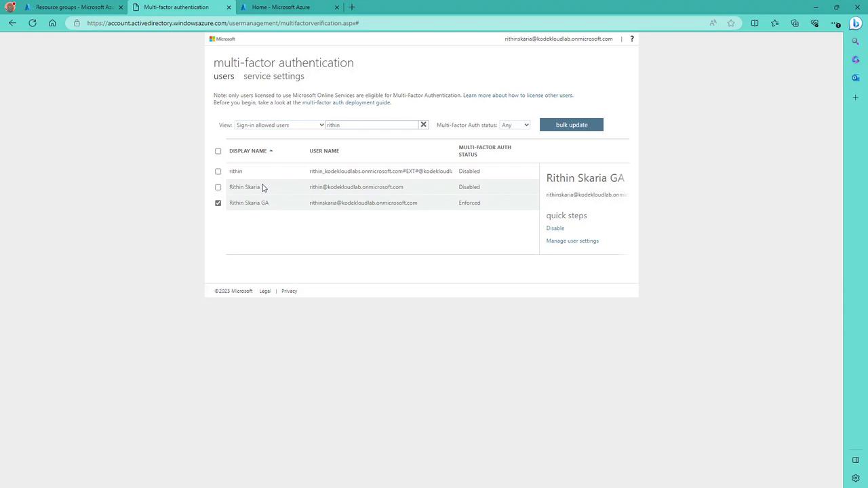
Task: Click the browser refresh icon
Action: [x=32, y=23]
